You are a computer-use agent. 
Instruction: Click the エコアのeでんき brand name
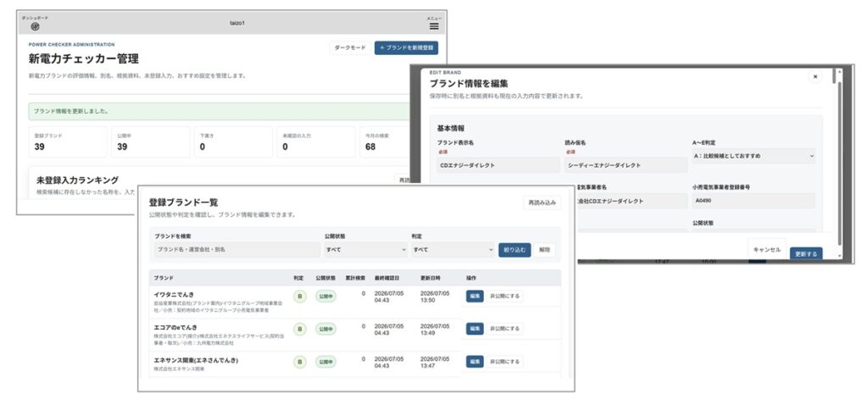[x=175, y=327]
